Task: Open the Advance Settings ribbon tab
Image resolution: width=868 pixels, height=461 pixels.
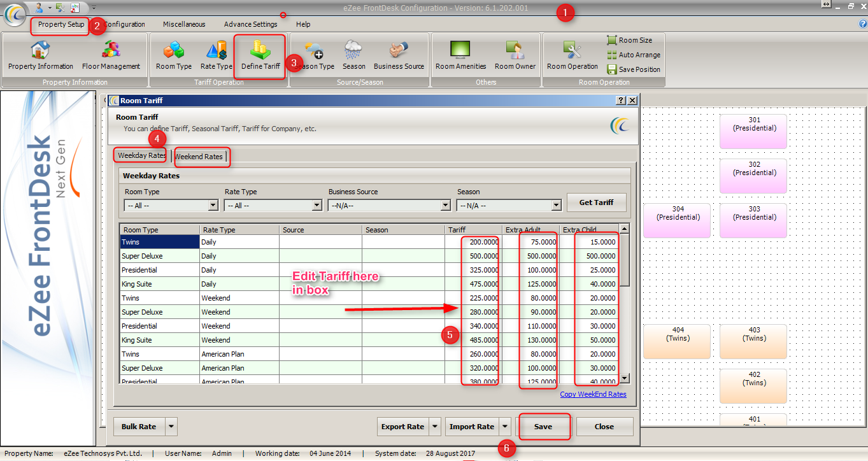Action: 250,24
